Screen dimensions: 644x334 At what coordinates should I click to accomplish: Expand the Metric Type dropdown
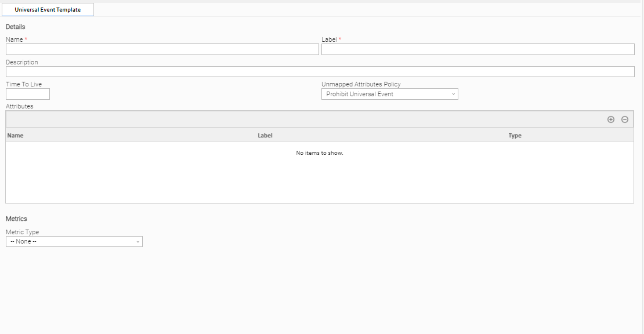pos(74,241)
